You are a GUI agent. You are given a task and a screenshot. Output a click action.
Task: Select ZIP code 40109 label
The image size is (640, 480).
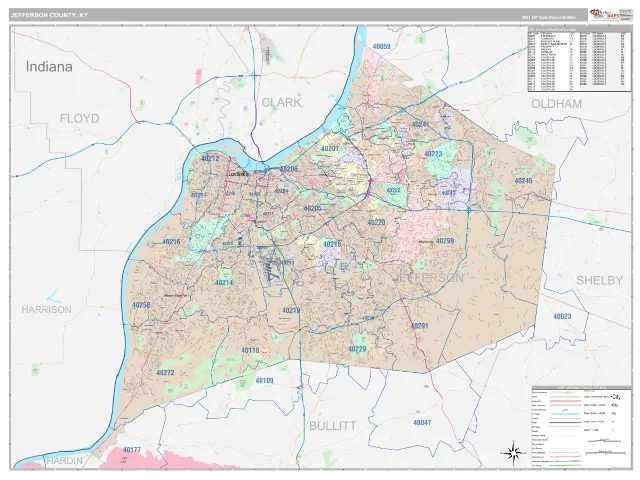point(264,380)
